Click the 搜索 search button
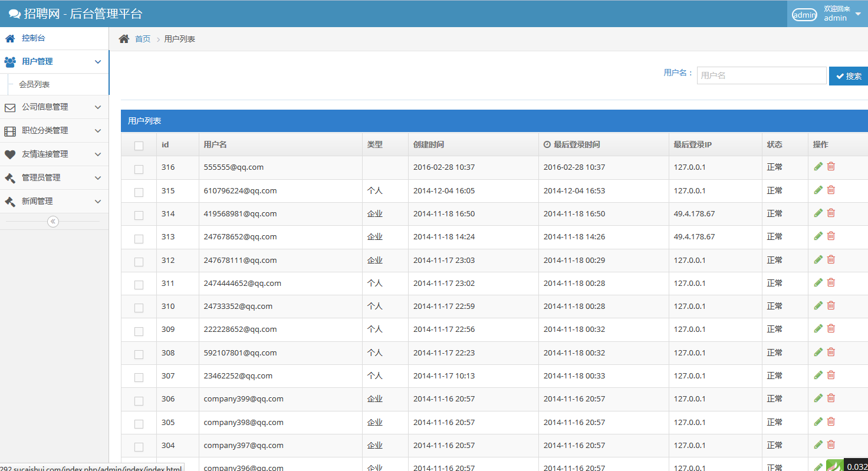Screen dimensions: 868x471 pos(849,76)
